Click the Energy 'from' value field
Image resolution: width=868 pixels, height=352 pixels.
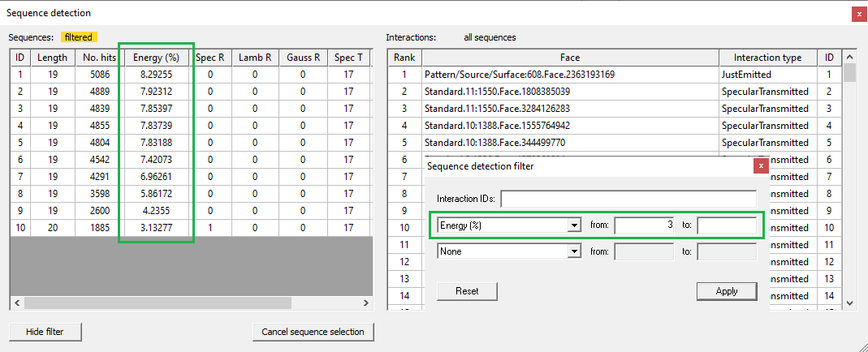tap(644, 225)
